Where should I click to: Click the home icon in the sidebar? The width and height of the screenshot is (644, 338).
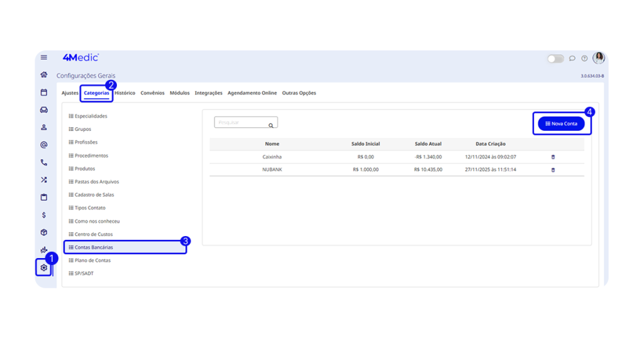(43, 75)
